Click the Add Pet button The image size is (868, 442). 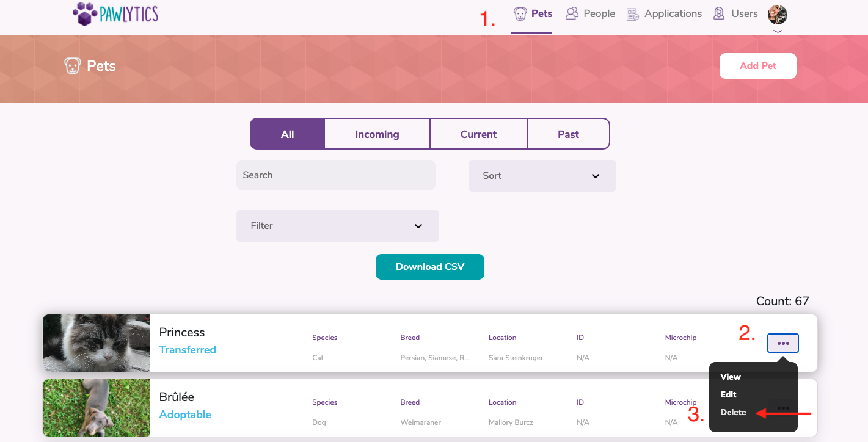pos(757,66)
